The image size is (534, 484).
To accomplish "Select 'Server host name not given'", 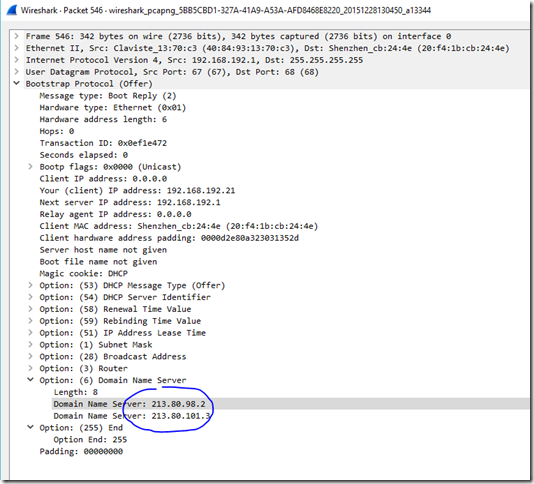I will 103,250.
